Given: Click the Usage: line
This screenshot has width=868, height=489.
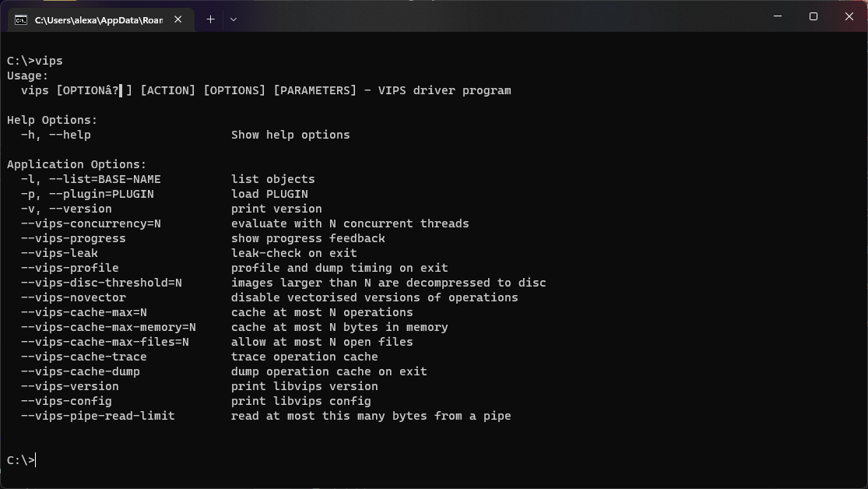Looking at the screenshot, I should tap(27, 76).
